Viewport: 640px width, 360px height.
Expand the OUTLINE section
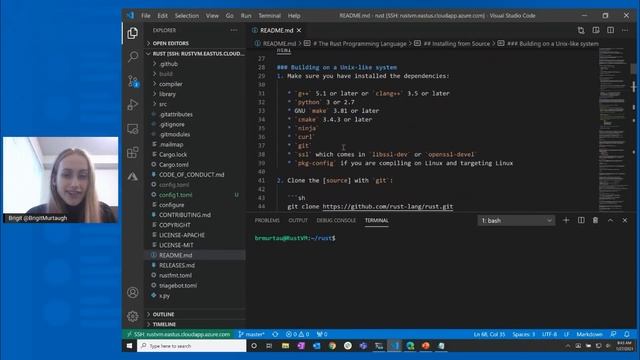point(195,314)
